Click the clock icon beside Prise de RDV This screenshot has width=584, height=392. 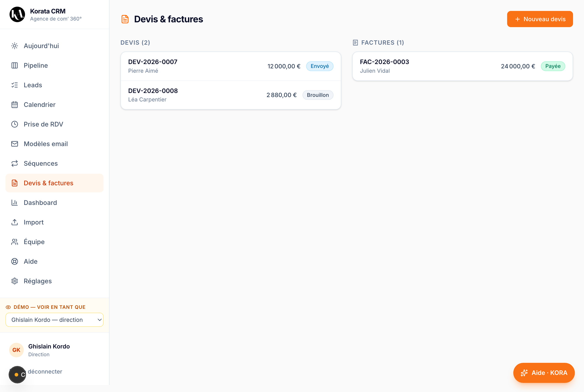pyautogui.click(x=15, y=124)
